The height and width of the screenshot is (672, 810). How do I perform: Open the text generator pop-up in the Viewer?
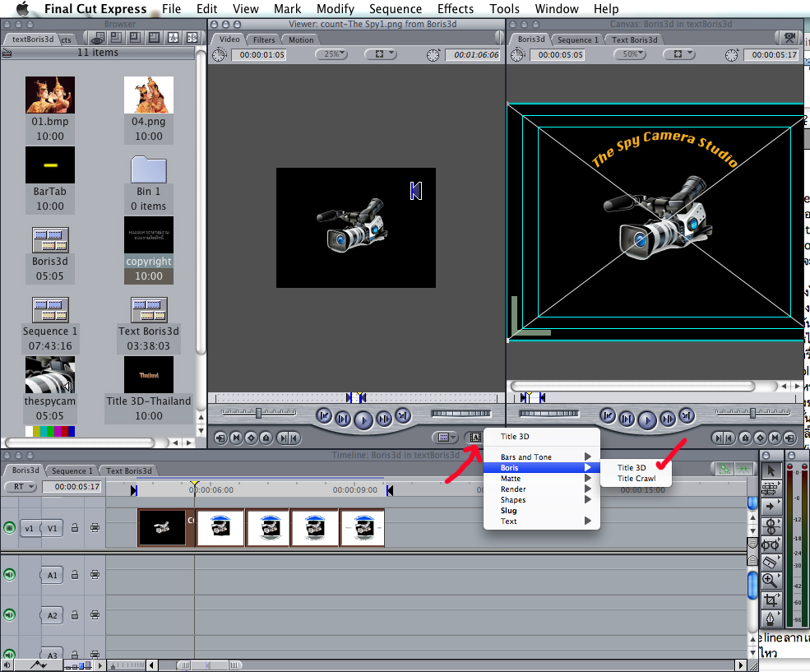coord(475,436)
